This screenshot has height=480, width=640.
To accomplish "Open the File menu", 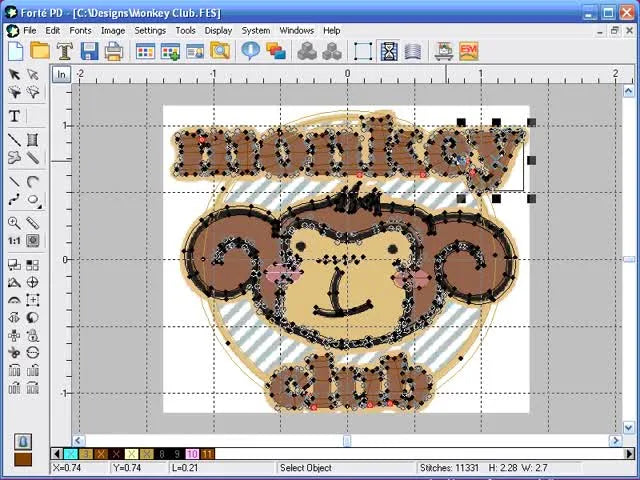I will click(x=29, y=31).
